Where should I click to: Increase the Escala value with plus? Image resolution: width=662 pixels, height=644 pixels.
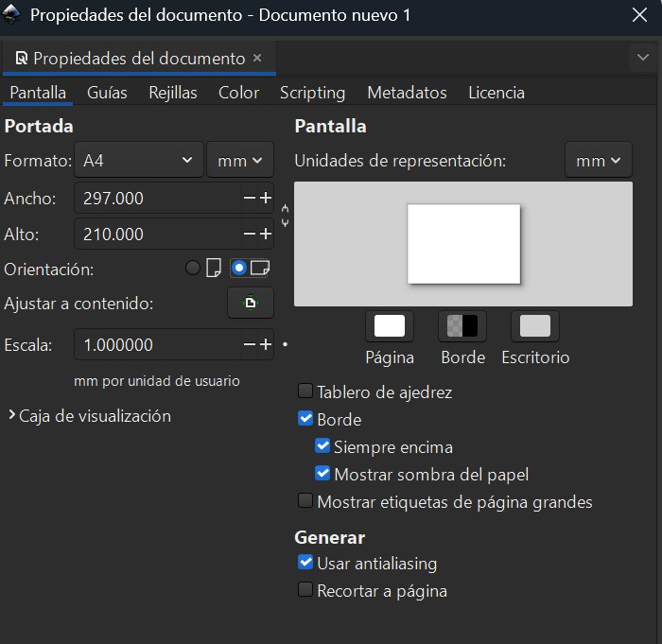[x=266, y=344]
